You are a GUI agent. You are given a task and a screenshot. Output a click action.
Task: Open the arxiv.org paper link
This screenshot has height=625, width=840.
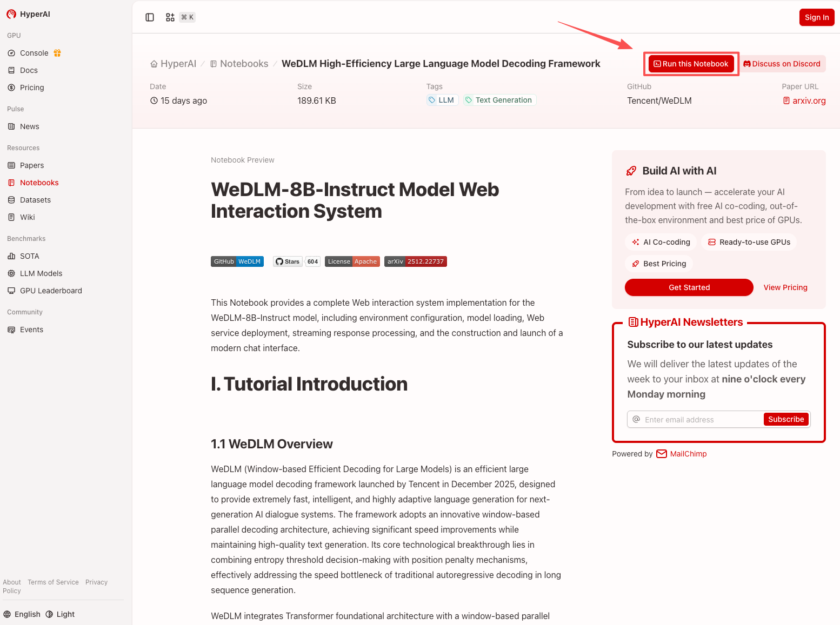coord(804,100)
